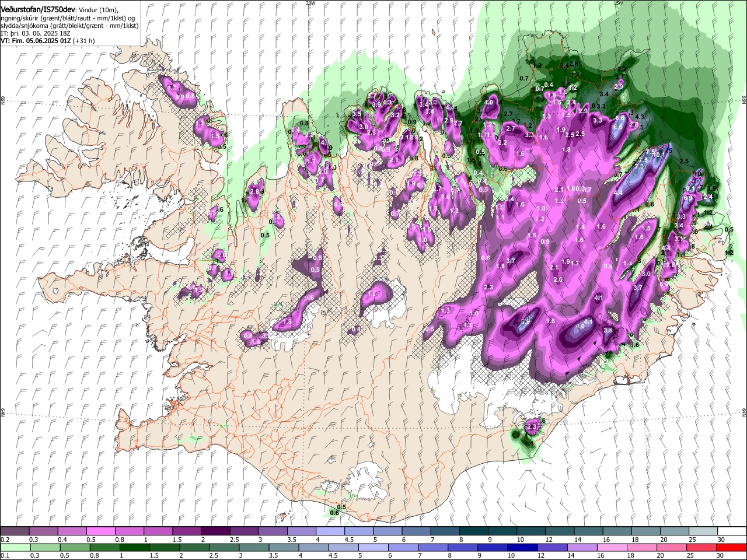
Task: Click the '(+31 h)' forecast lead time
Action: (84, 41)
